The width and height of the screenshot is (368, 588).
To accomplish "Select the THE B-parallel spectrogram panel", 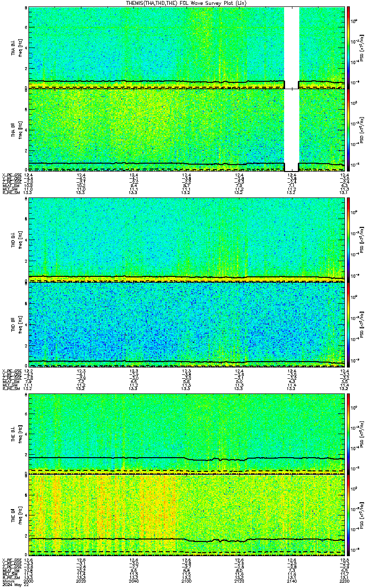I will coord(186,516).
